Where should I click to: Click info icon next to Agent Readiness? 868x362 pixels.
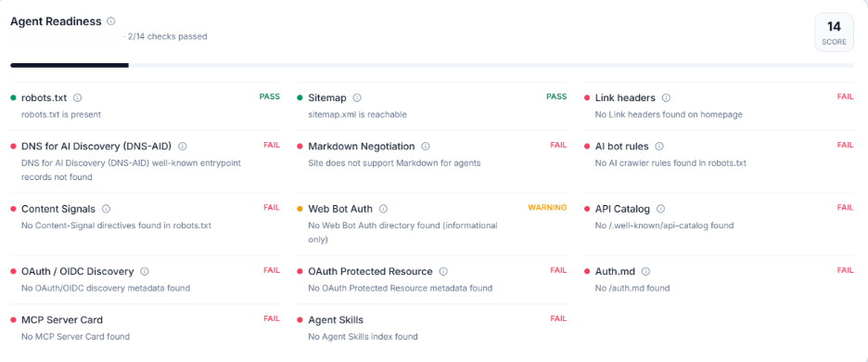[x=110, y=21]
